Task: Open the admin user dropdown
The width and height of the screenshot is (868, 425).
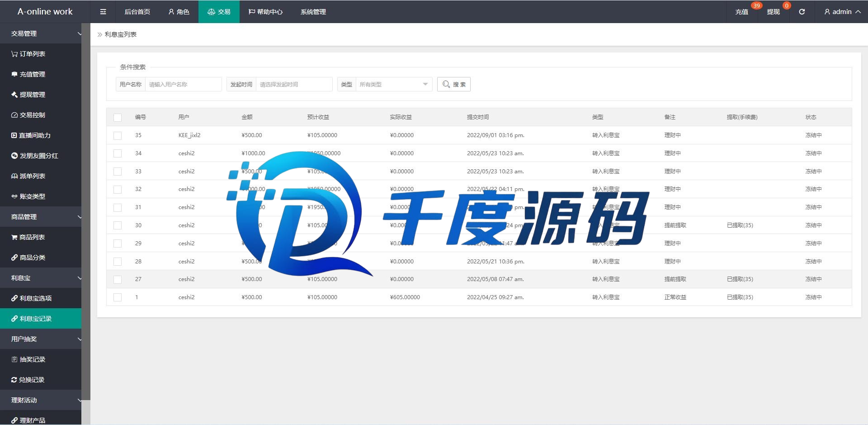Action: click(x=842, y=12)
